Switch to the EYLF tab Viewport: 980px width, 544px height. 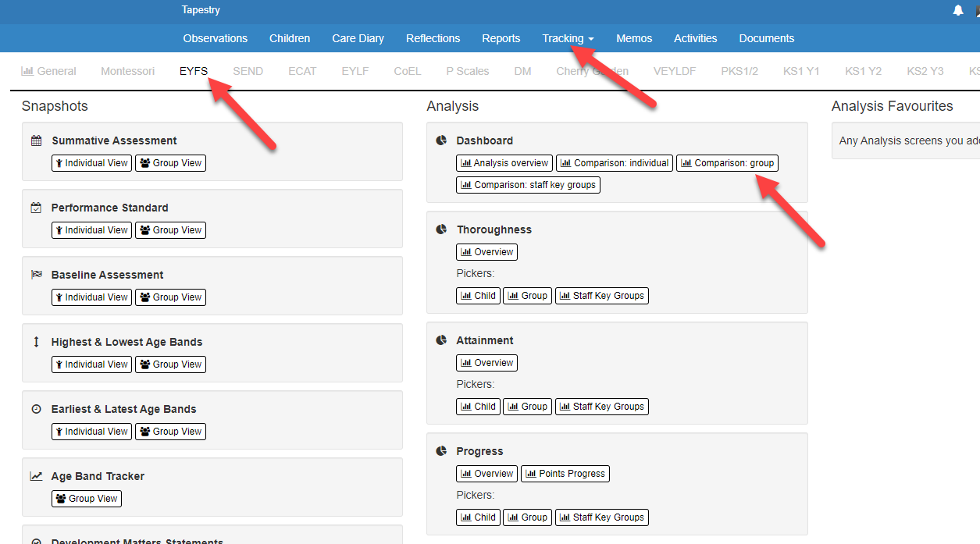[355, 71]
